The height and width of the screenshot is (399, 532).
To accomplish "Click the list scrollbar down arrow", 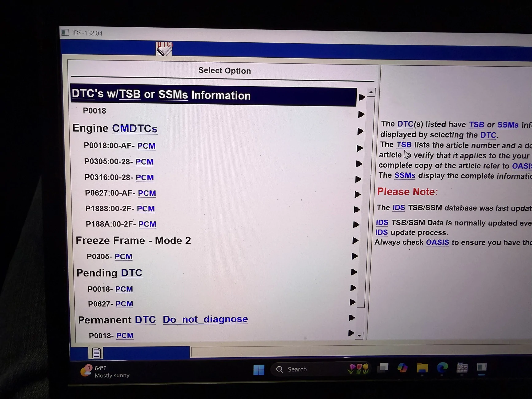I will [x=359, y=336].
